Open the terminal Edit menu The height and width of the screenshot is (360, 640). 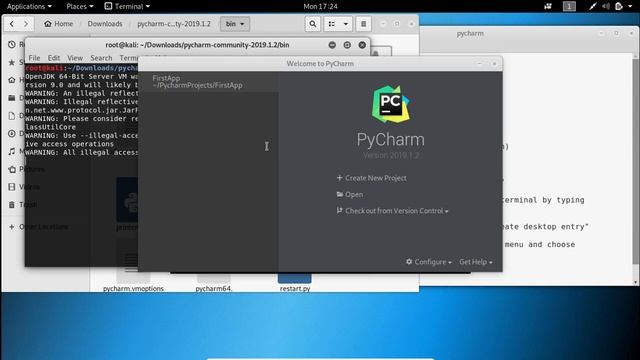53,58
